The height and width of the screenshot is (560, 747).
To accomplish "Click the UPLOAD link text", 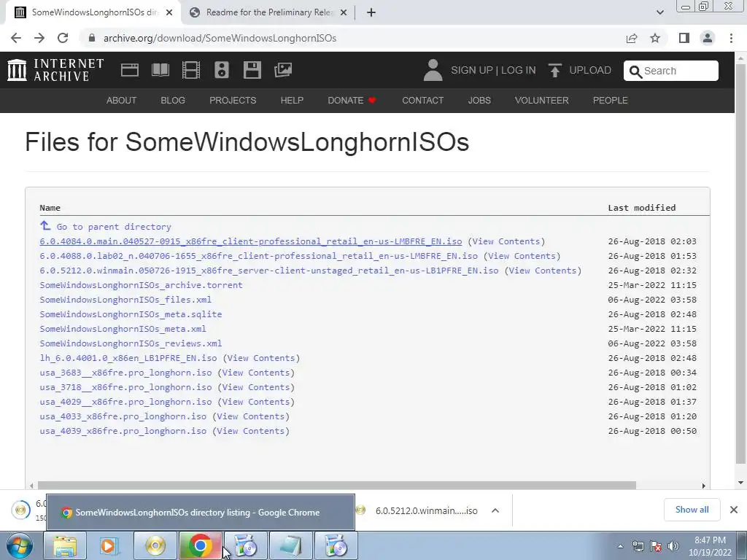I will [590, 70].
